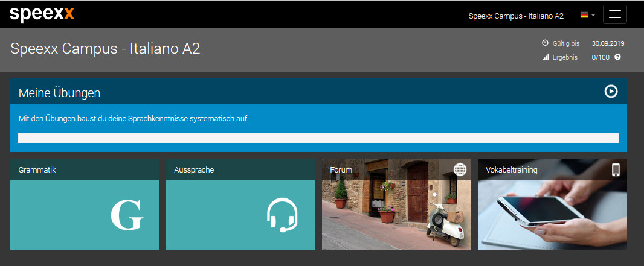Open the hamburger menu button

[615, 14]
